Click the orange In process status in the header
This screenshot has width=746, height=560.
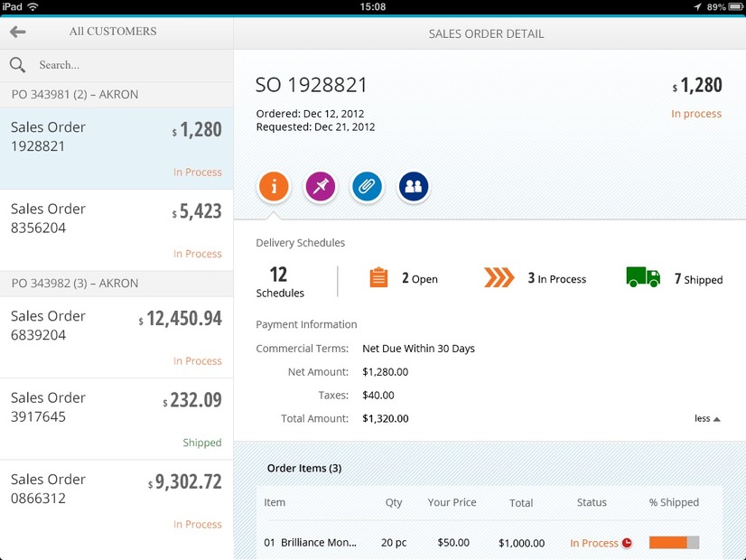coord(696,114)
